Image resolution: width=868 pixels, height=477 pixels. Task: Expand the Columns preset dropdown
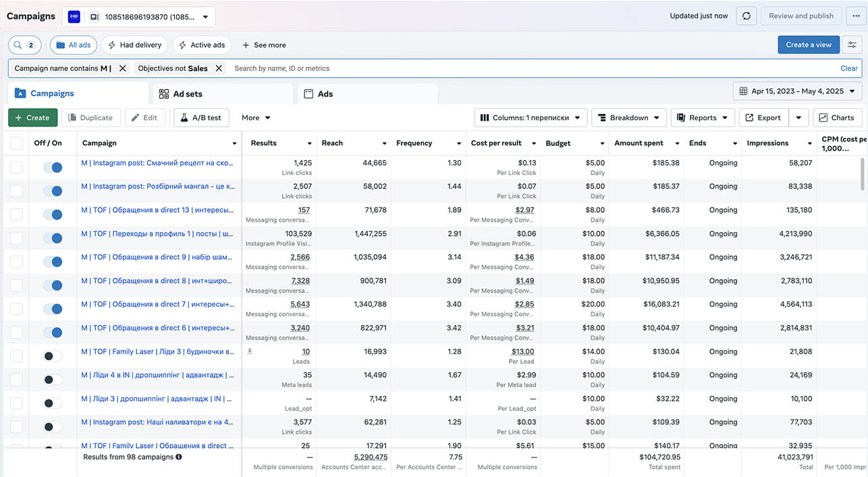click(x=531, y=118)
